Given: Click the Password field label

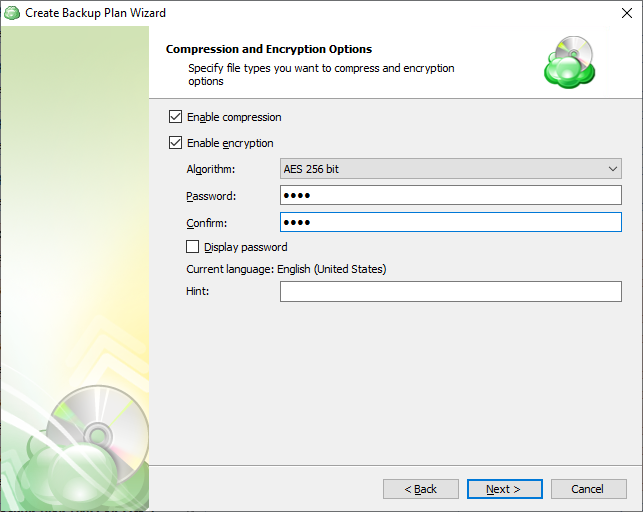Looking at the screenshot, I should point(211,196).
